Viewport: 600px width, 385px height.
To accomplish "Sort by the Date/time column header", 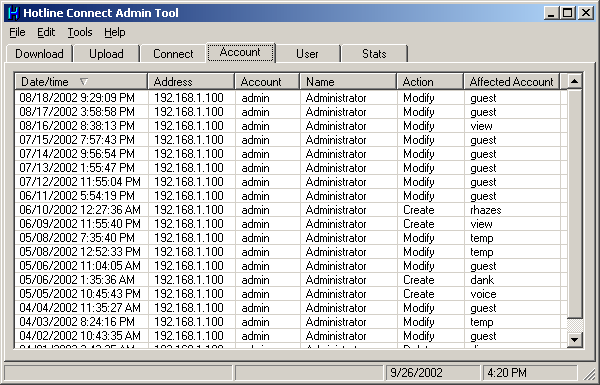I will coord(81,82).
